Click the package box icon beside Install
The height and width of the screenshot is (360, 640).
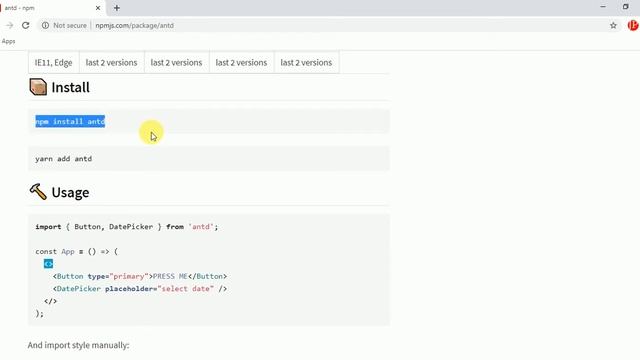(38, 87)
